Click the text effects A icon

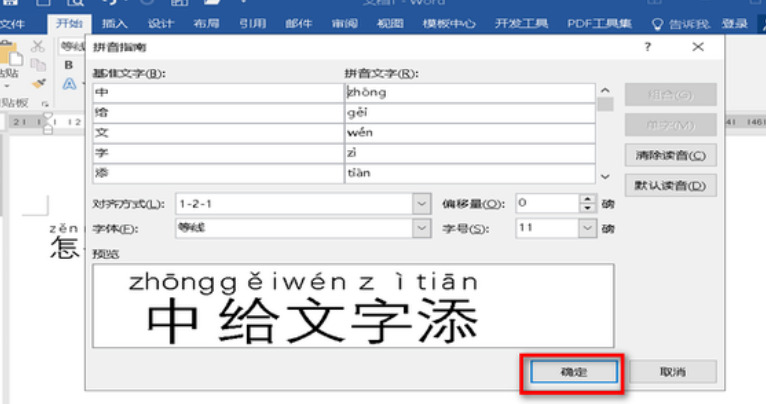click(x=69, y=84)
